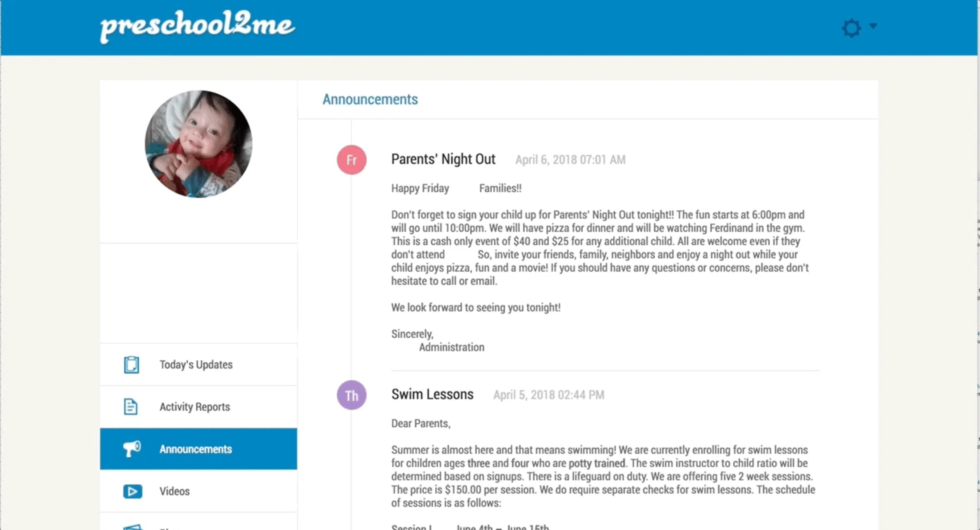Click the partially visible icon below Videos
Screen dimensions: 980x530
coord(132,527)
